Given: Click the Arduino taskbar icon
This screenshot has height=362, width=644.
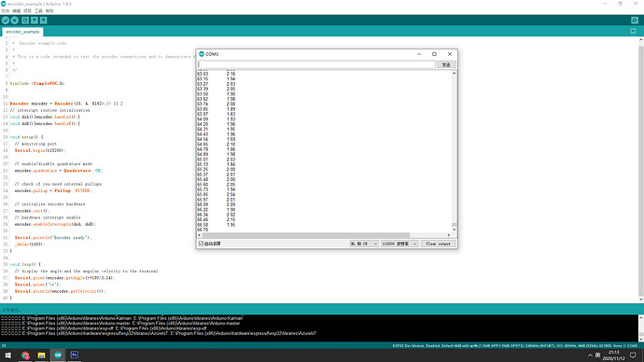Looking at the screenshot, I should [x=58, y=355].
